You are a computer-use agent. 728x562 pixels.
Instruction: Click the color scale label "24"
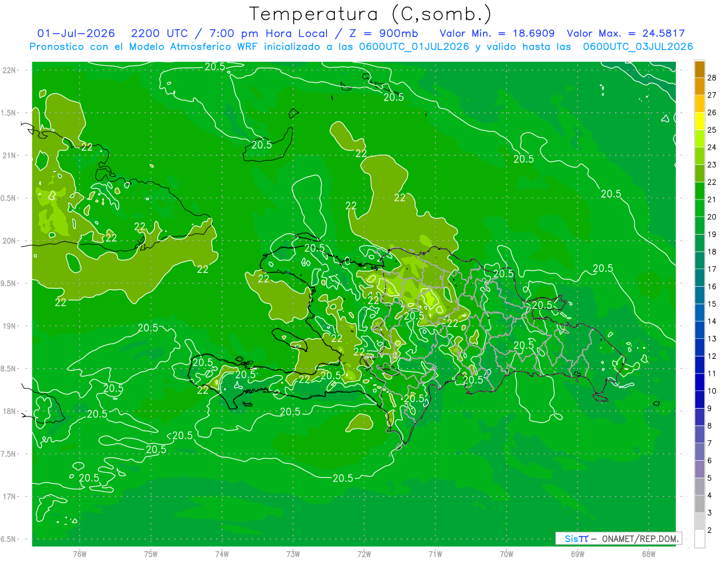click(712, 147)
